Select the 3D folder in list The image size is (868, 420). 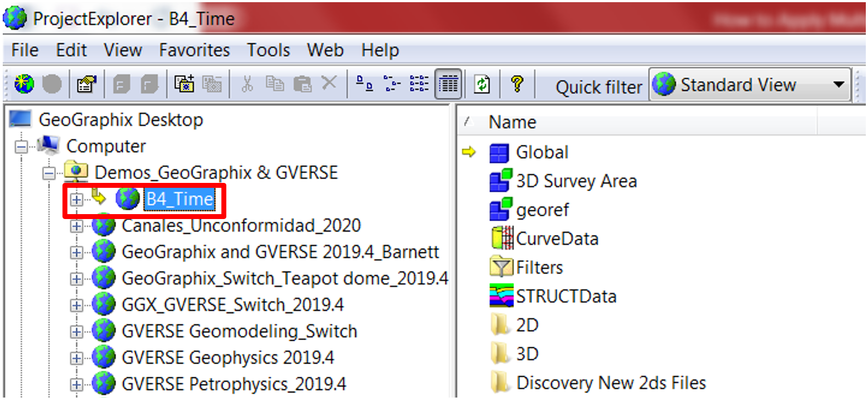coord(527,354)
